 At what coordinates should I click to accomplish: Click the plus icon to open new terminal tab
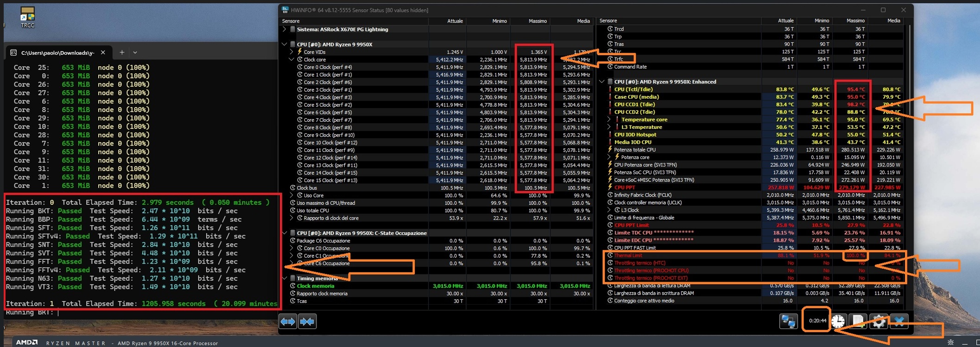(x=122, y=52)
